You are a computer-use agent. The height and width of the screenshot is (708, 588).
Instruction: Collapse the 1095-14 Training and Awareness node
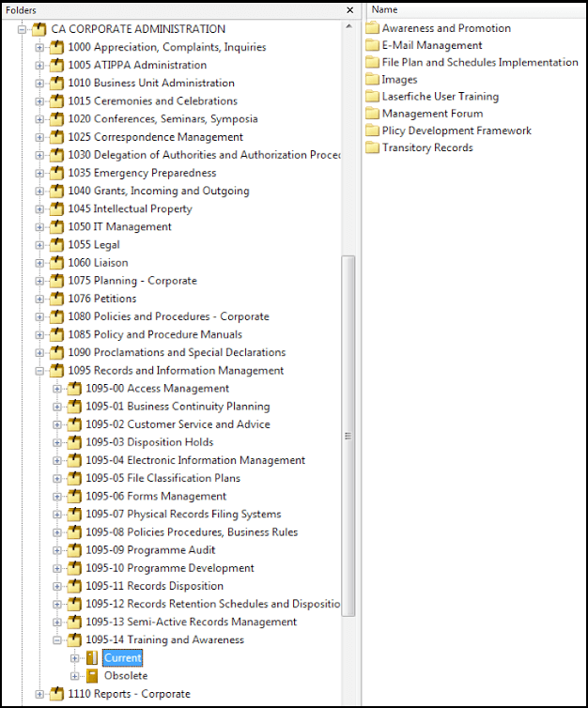coord(57,640)
